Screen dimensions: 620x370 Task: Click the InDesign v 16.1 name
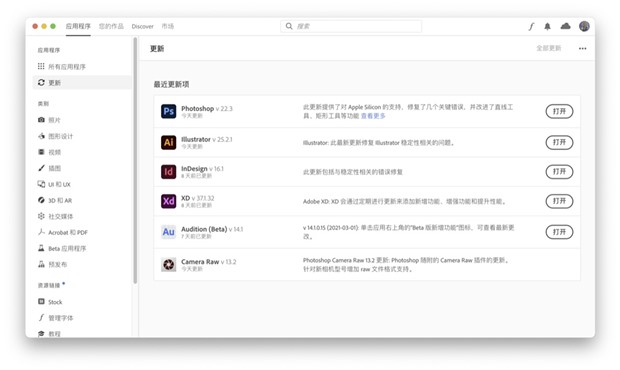tap(202, 168)
